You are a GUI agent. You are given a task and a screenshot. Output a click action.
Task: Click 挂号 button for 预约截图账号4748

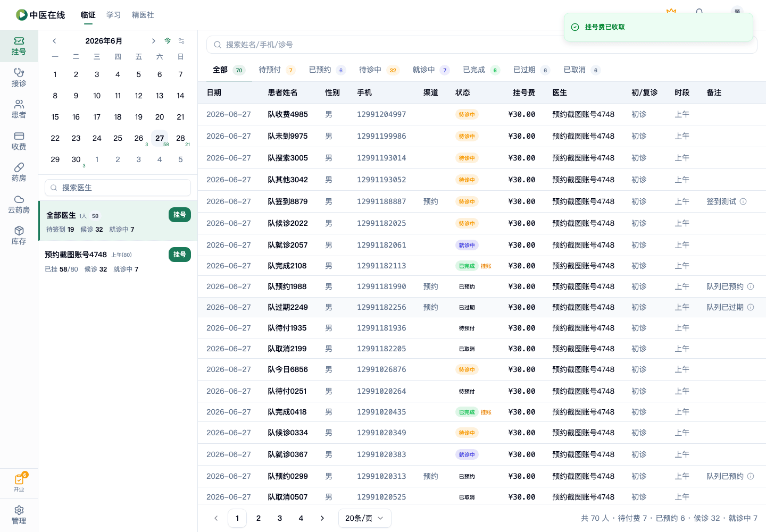pos(180,255)
